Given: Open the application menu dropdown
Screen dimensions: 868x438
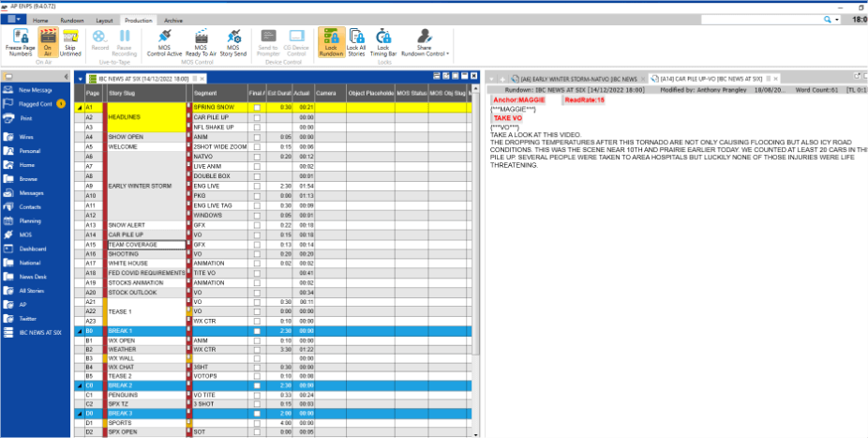Looking at the screenshot, I should pos(13,20).
